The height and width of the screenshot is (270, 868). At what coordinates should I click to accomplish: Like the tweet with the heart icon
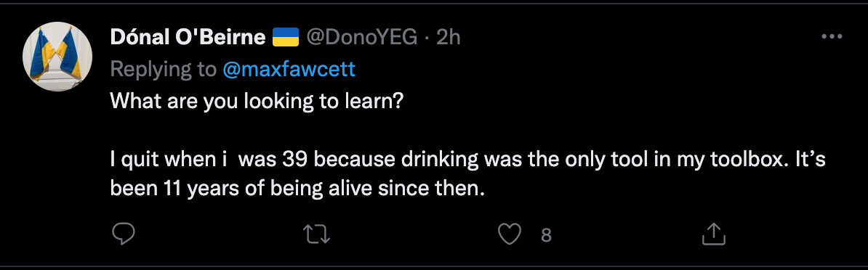pos(510,234)
